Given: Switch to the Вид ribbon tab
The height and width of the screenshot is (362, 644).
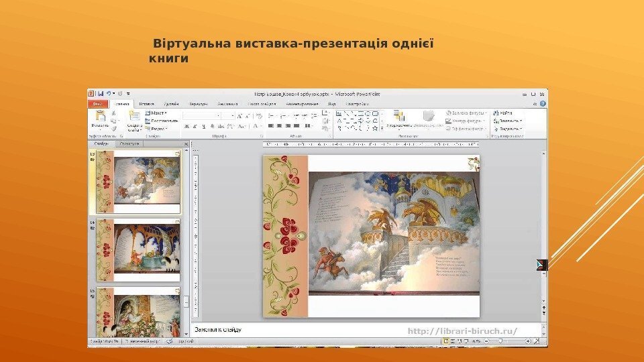Looking at the screenshot, I should pos(332,104).
